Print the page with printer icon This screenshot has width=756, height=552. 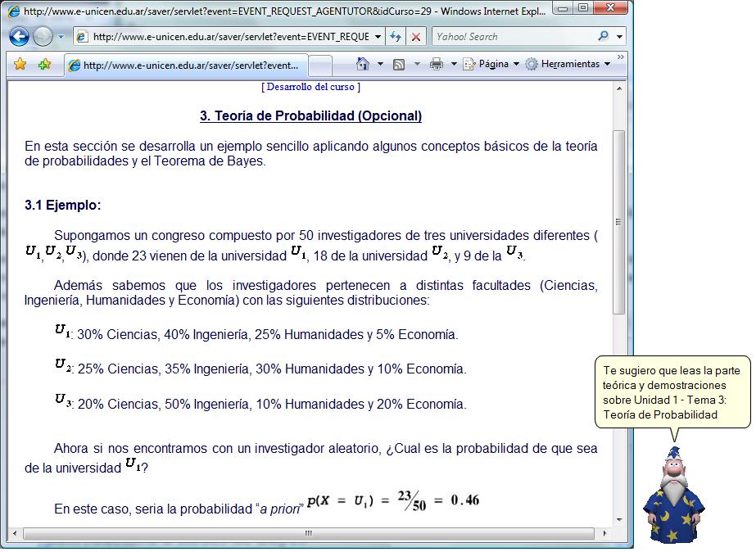click(x=436, y=64)
